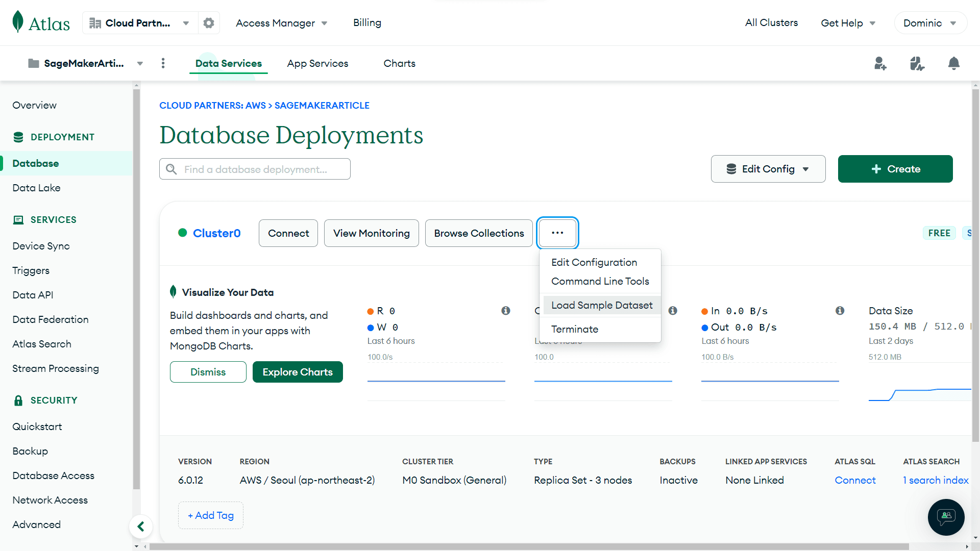
Task: Open the notifications bell icon
Action: (x=953, y=63)
